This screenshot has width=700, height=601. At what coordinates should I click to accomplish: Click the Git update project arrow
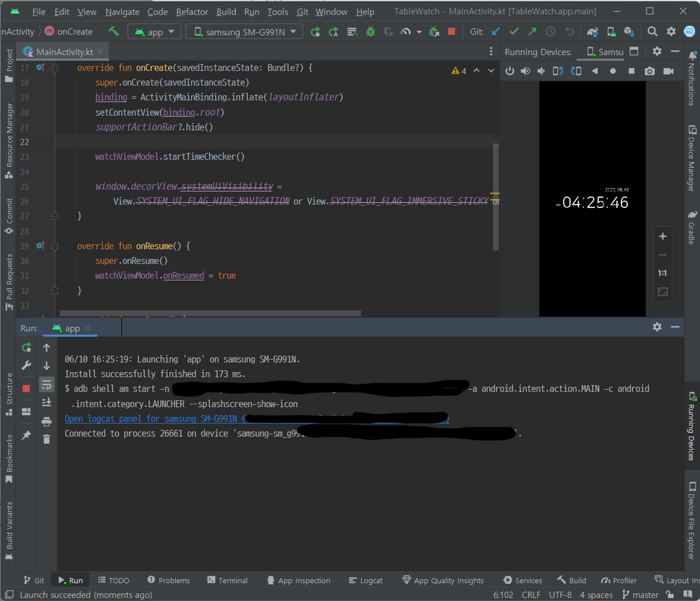pyautogui.click(x=496, y=32)
